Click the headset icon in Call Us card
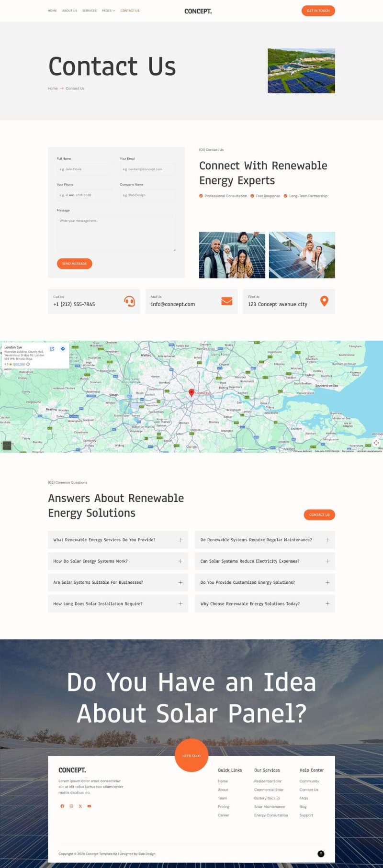Image resolution: width=383 pixels, height=868 pixels. point(129,301)
